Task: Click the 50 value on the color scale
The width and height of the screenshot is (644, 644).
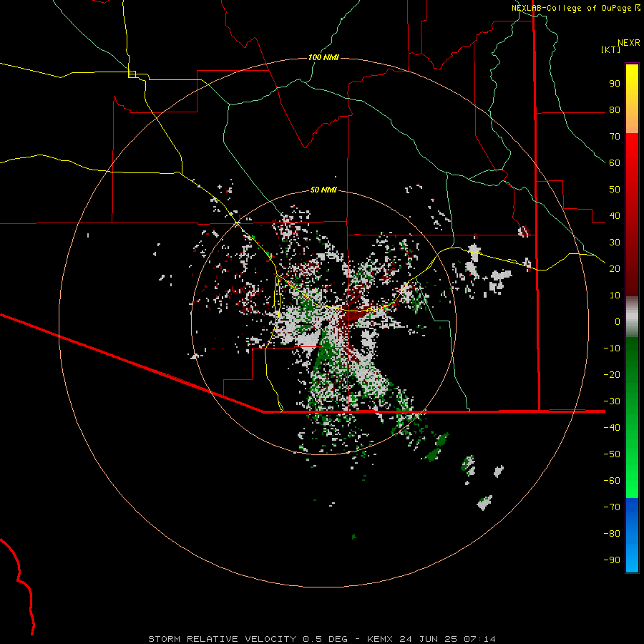Action: (x=615, y=190)
